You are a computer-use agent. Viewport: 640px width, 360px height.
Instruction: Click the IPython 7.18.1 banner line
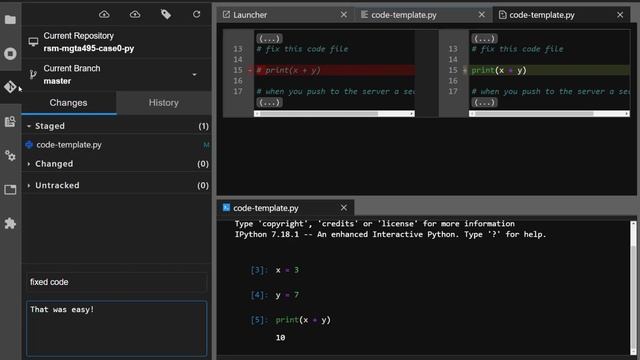point(390,235)
